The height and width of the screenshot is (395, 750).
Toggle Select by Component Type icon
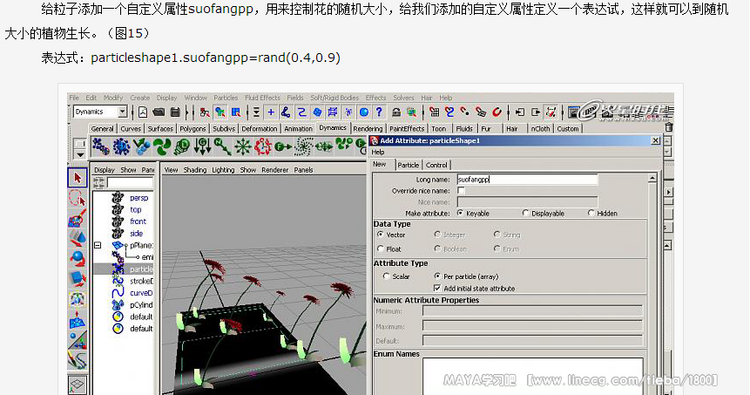point(236,112)
